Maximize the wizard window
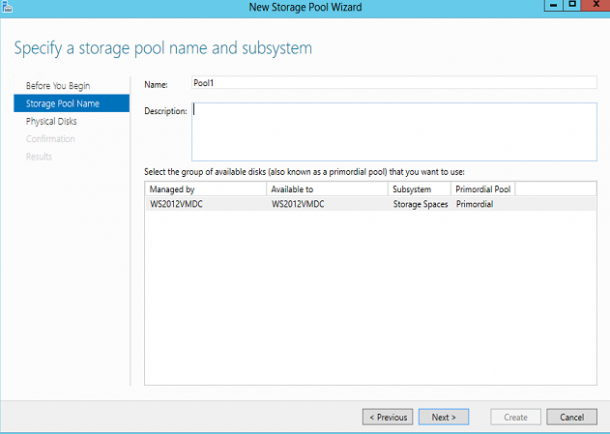This screenshot has width=610, height=434. (572, 5)
